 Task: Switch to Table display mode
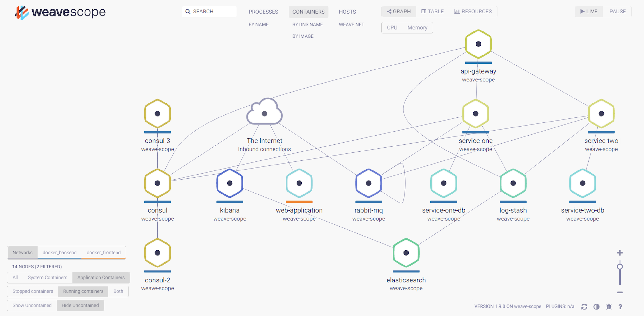pyautogui.click(x=432, y=12)
